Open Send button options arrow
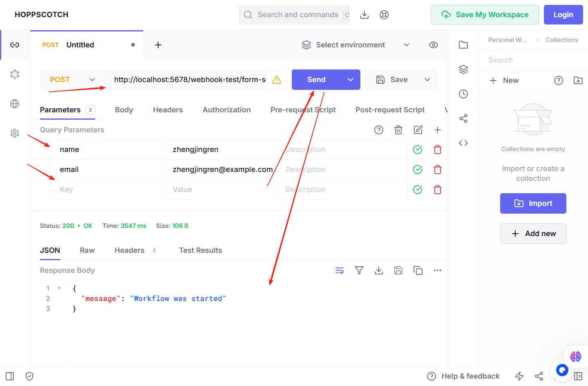588x386 pixels. click(351, 80)
